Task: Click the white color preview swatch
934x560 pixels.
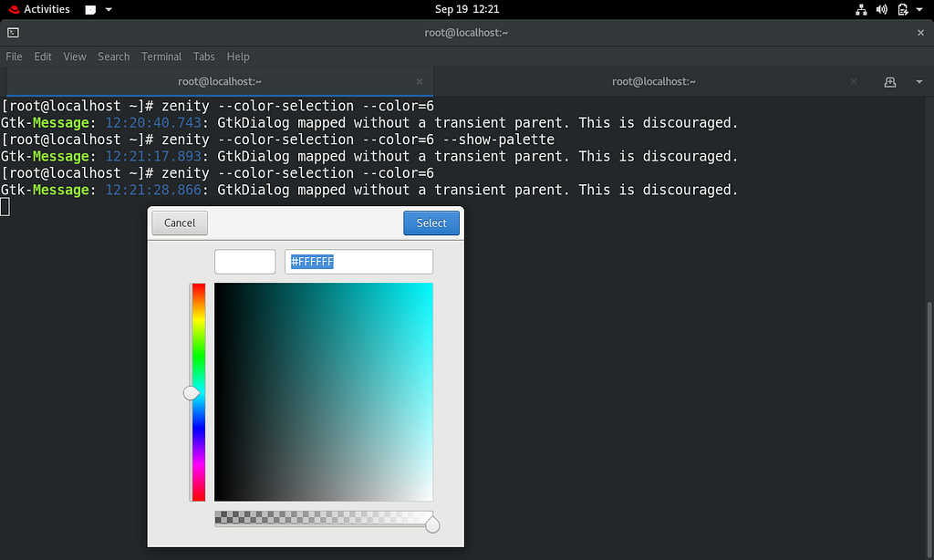Action: 244,262
